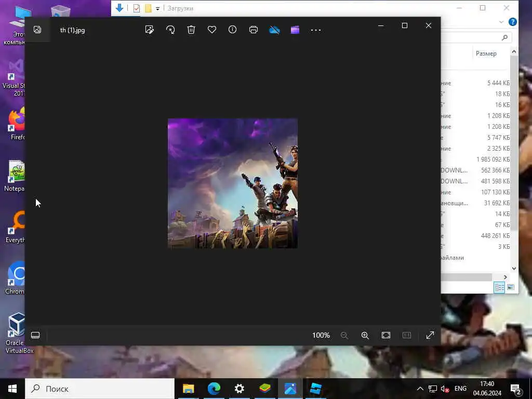Screen dimensions: 532x399
Task: Open the Clipchamp video editor icon
Action: click(x=295, y=30)
